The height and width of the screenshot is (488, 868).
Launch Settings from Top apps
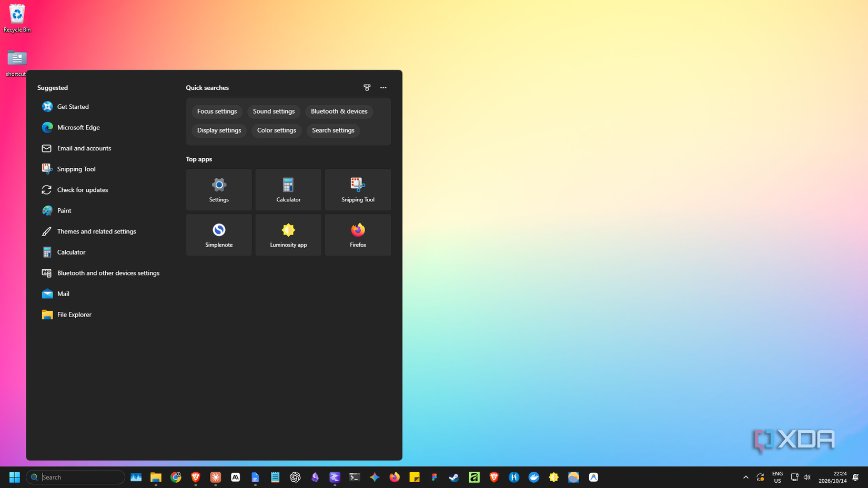[x=219, y=190]
